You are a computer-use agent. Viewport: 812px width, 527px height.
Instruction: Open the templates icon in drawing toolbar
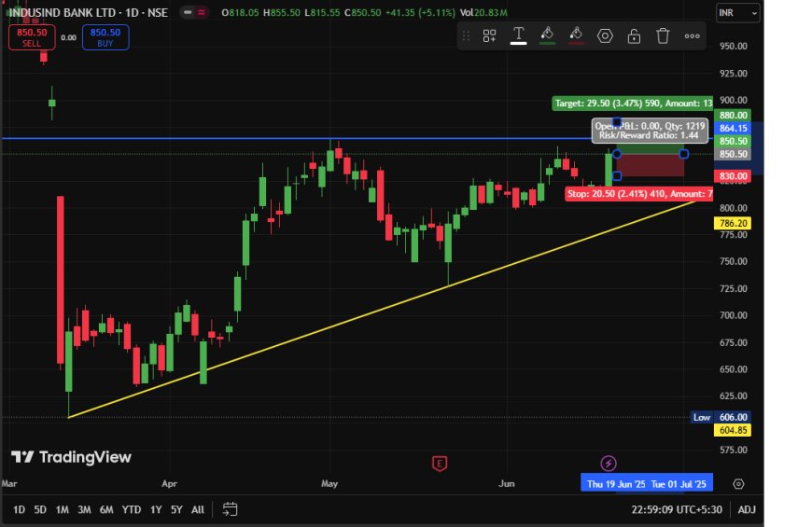489,35
